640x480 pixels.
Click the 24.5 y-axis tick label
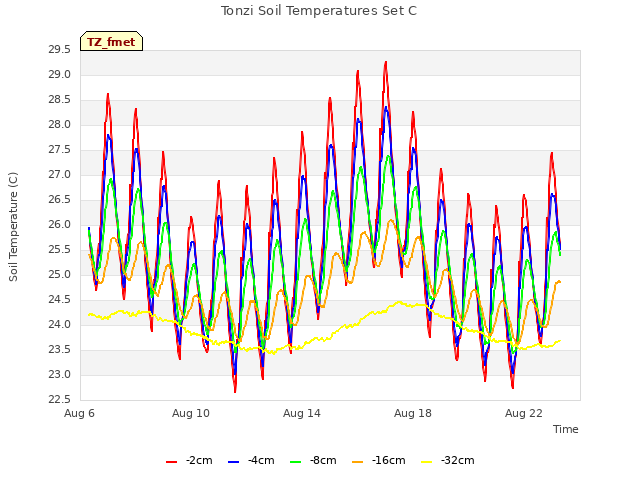[x=60, y=300]
